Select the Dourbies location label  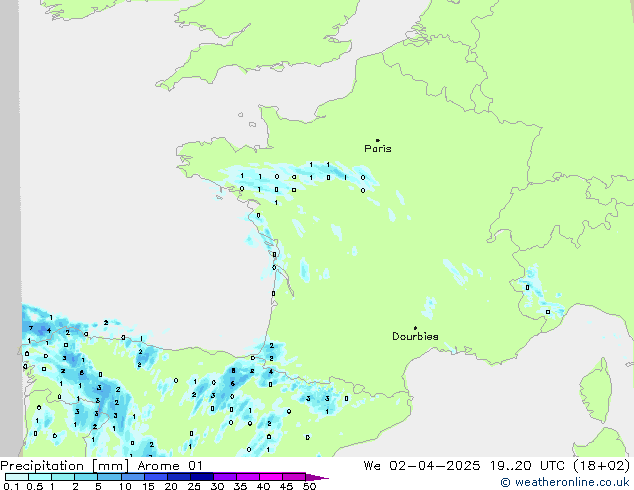(x=415, y=336)
